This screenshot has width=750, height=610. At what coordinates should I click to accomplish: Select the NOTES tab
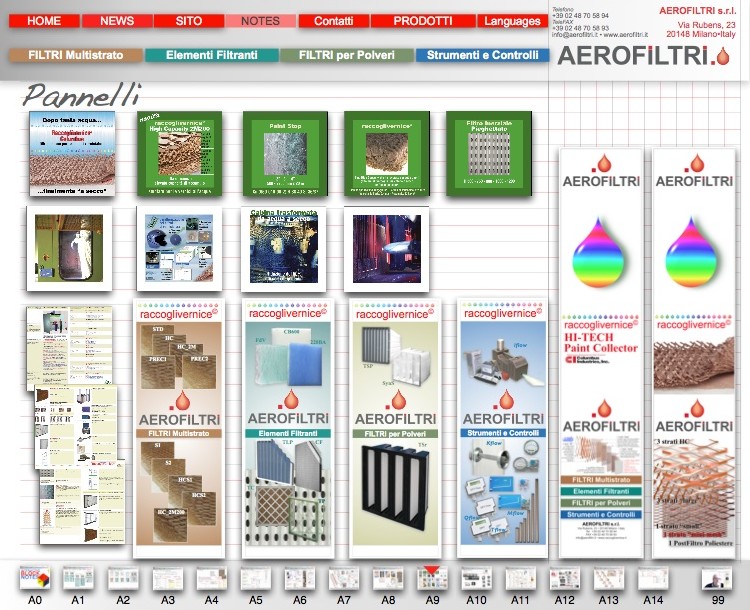coord(260,21)
